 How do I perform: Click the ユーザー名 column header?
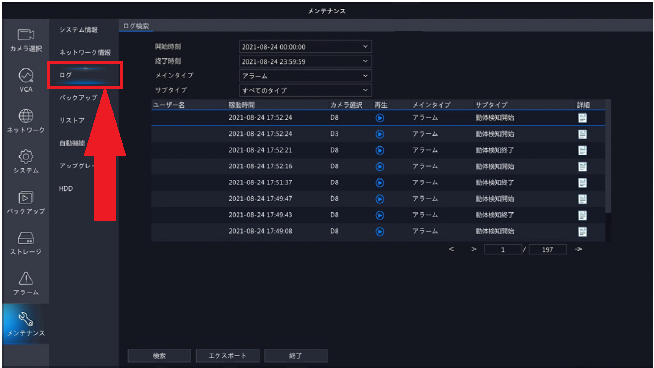(169, 105)
